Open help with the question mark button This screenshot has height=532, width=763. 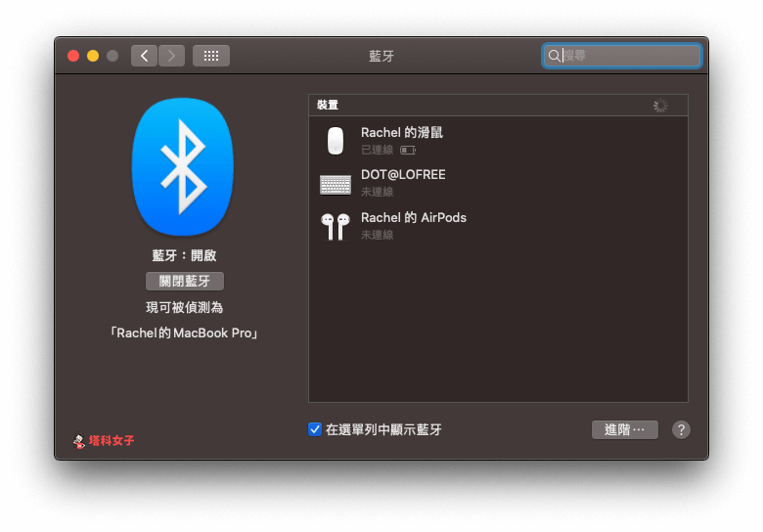click(681, 430)
